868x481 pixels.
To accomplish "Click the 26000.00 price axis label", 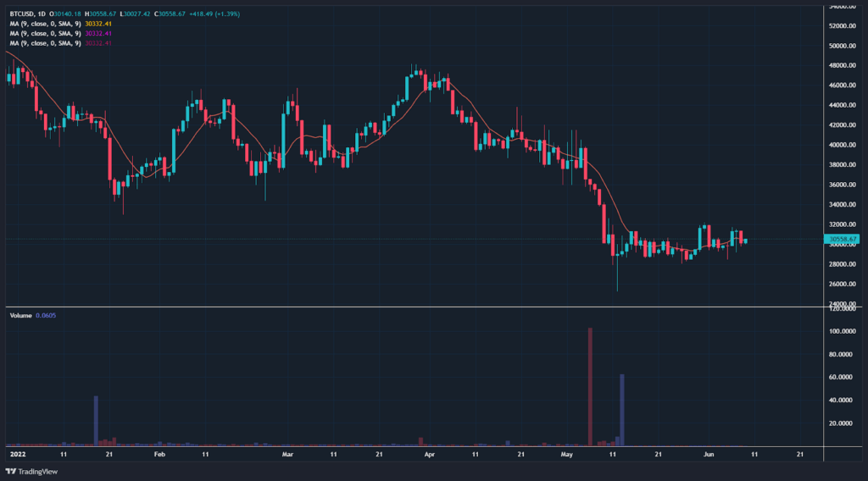I will [x=842, y=285].
